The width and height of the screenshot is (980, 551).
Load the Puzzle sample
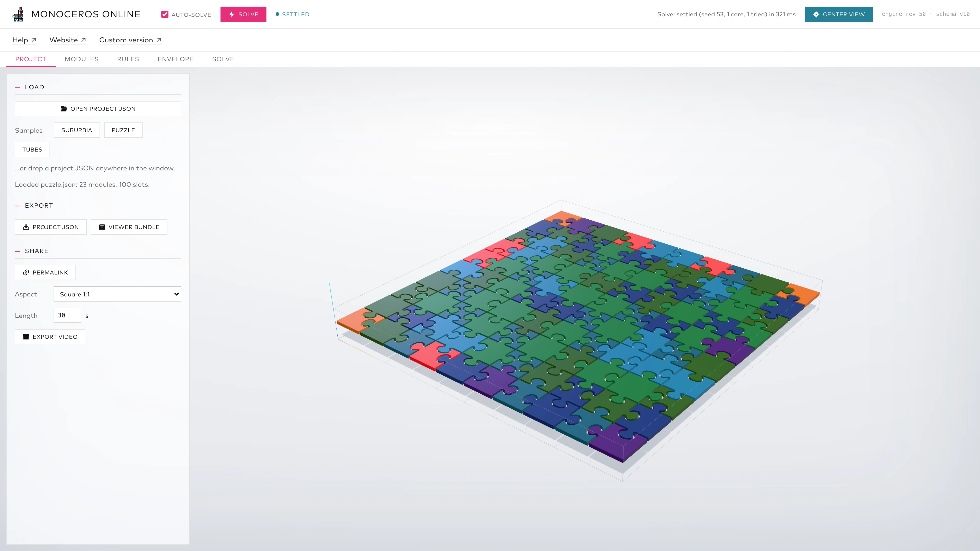tap(123, 130)
